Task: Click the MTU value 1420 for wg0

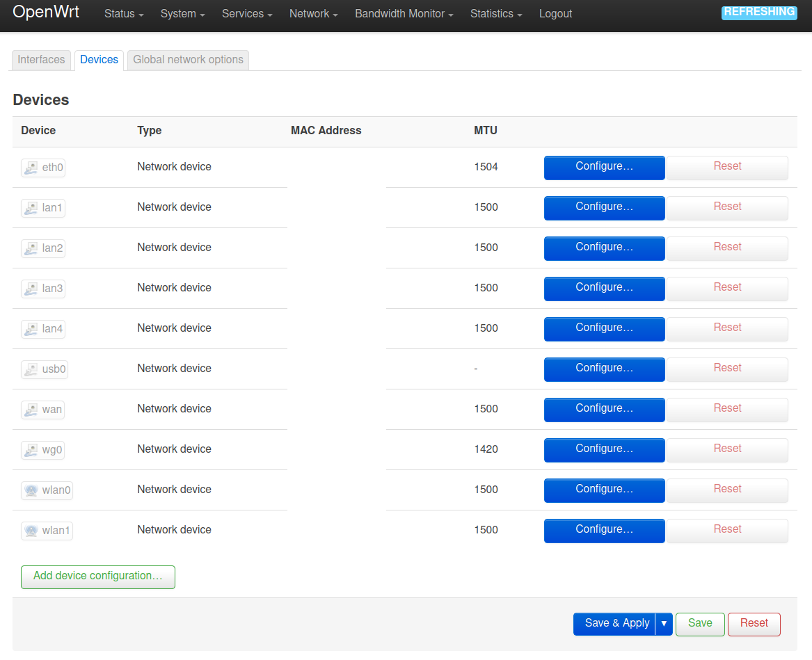Action: click(x=486, y=450)
